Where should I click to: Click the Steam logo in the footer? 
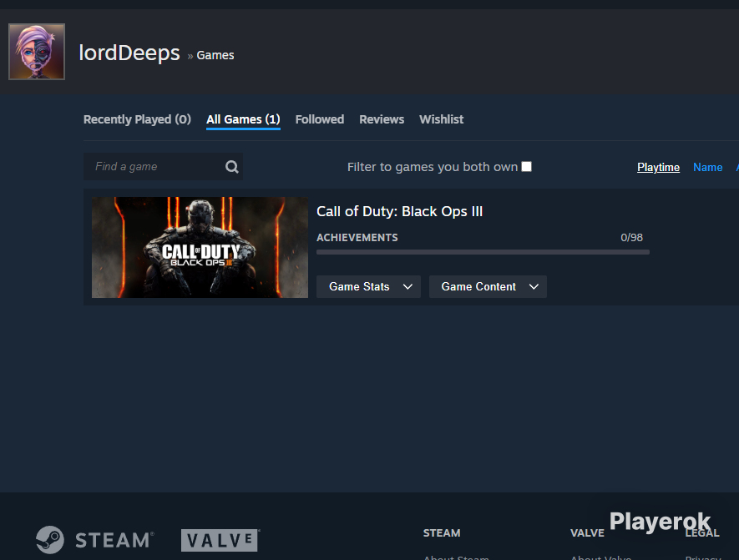[x=95, y=540]
